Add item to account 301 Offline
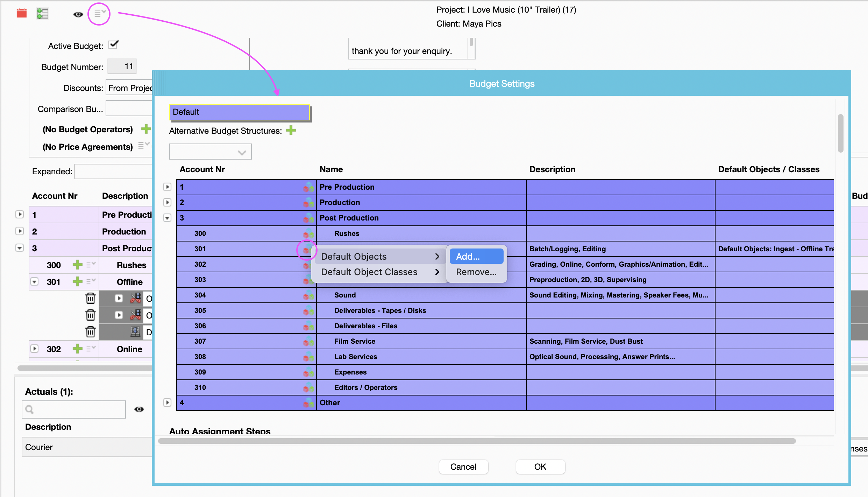The height and width of the screenshot is (497, 868). [77, 281]
